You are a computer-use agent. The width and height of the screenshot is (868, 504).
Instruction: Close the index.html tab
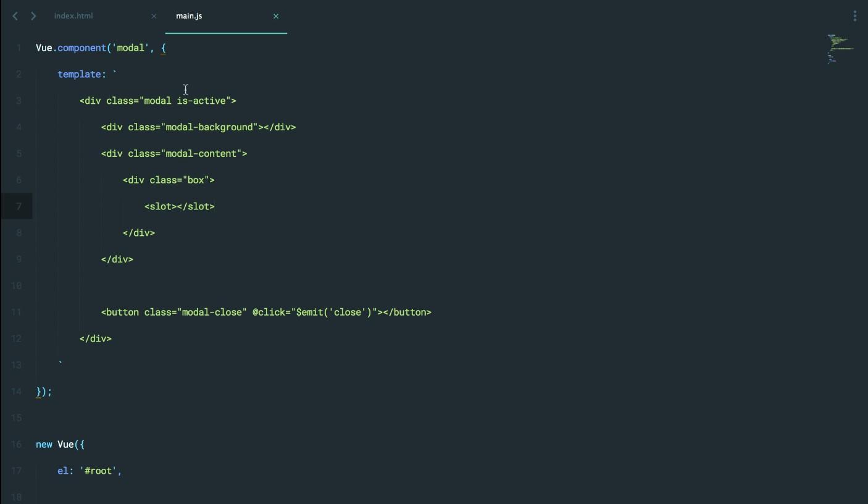click(154, 16)
